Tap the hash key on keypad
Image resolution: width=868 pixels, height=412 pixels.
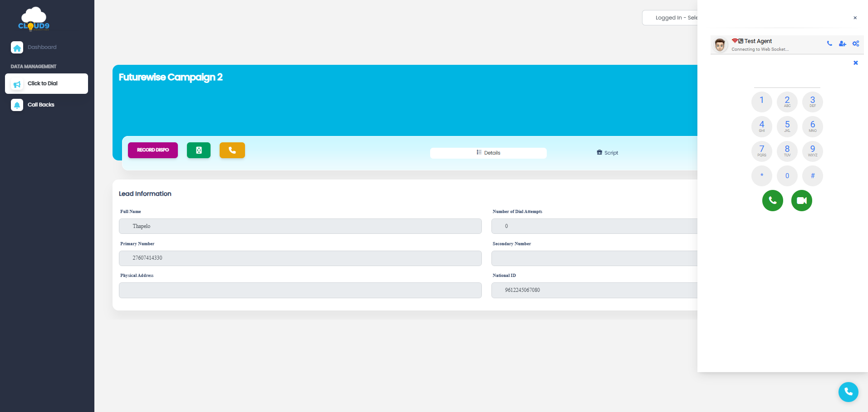[813, 176]
